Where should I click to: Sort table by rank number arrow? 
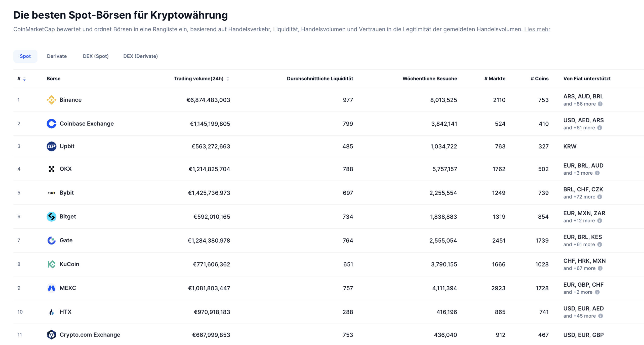click(x=24, y=79)
